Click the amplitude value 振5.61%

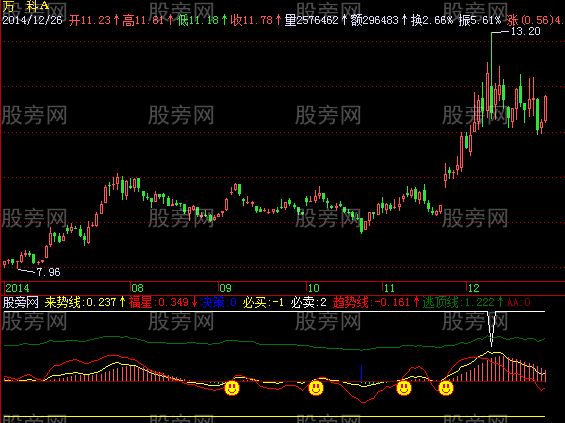[480, 20]
